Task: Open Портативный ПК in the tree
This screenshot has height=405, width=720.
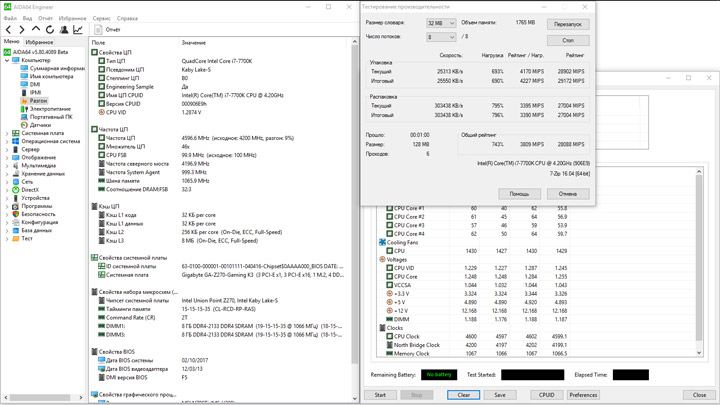Action: coord(51,117)
